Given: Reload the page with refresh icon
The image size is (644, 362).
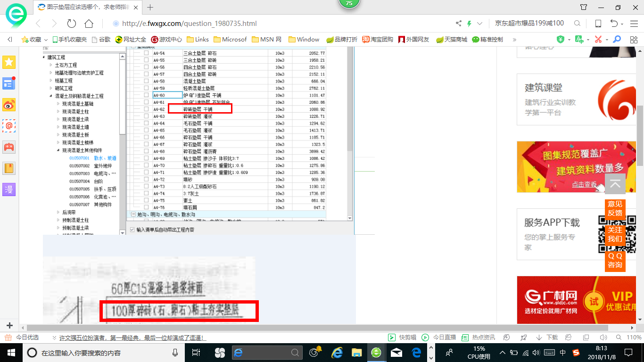Looking at the screenshot, I should pos(72,24).
